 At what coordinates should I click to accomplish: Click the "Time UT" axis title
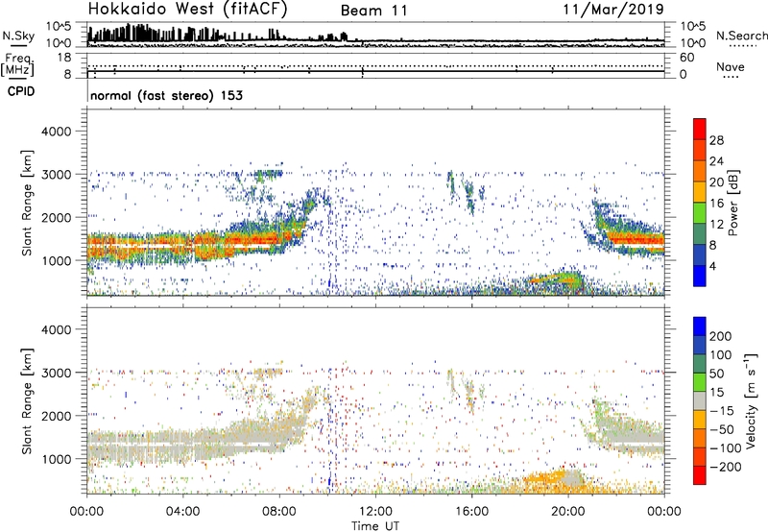tap(375, 525)
